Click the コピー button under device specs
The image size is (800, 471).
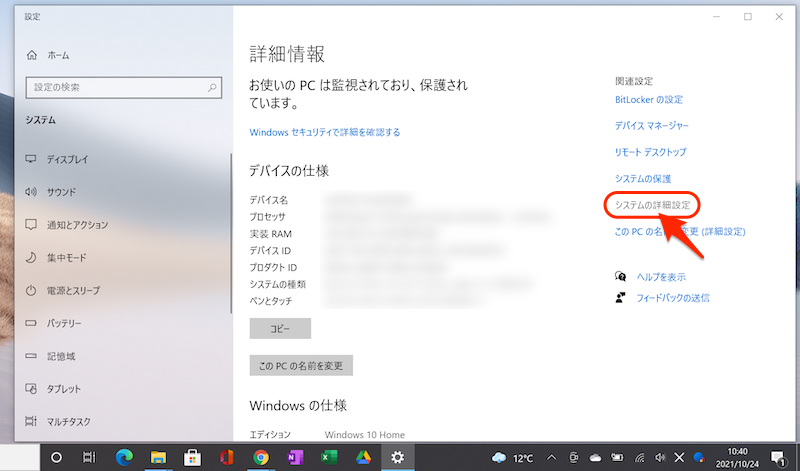coord(280,329)
